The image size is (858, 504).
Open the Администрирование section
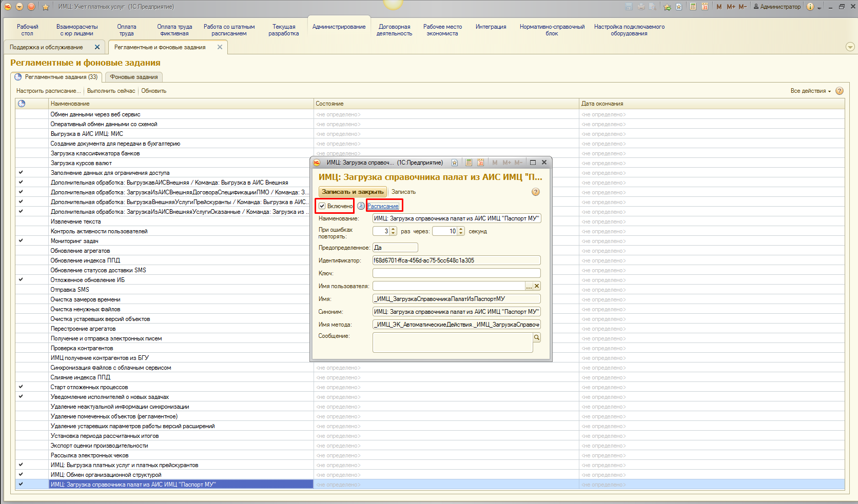pyautogui.click(x=339, y=27)
